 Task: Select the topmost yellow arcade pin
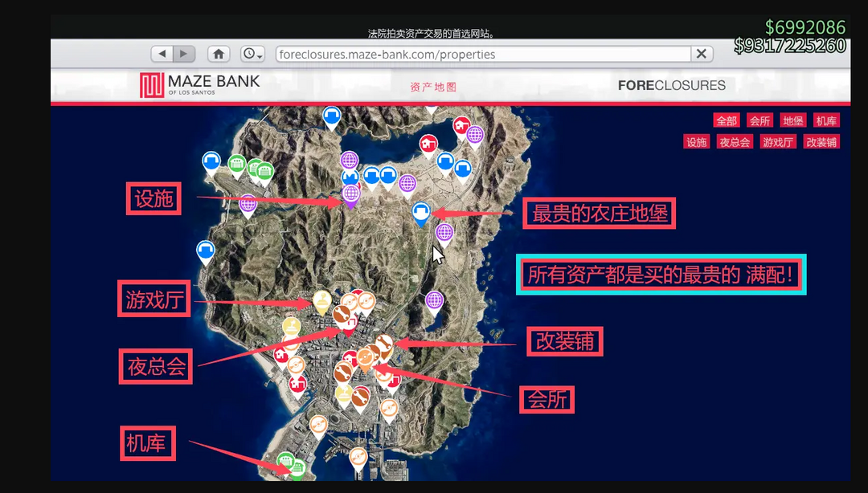pyautogui.click(x=322, y=302)
